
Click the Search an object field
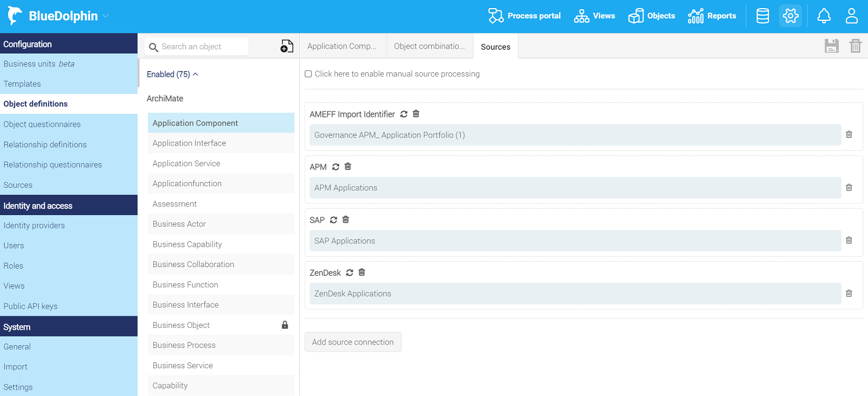tap(196, 47)
